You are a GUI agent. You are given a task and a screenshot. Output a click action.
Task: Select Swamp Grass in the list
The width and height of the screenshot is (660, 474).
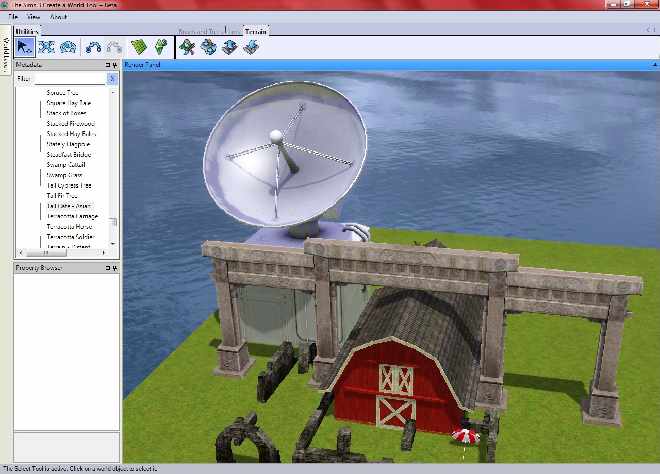coord(64,175)
